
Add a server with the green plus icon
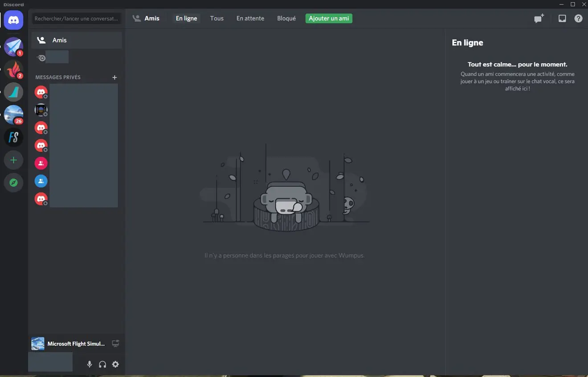tap(13, 160)
